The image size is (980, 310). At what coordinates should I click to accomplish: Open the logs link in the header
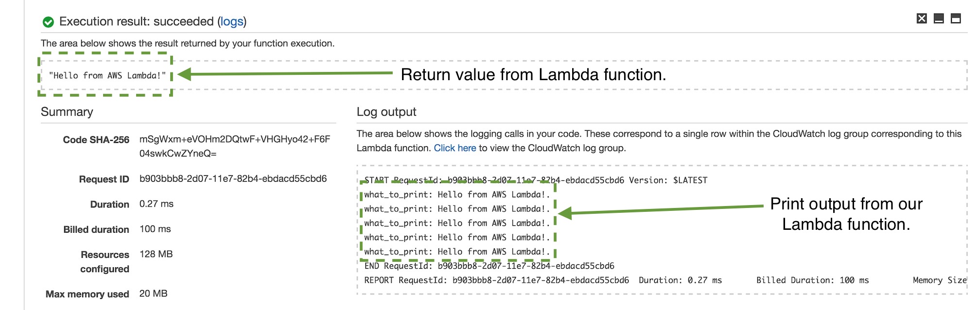231,21
